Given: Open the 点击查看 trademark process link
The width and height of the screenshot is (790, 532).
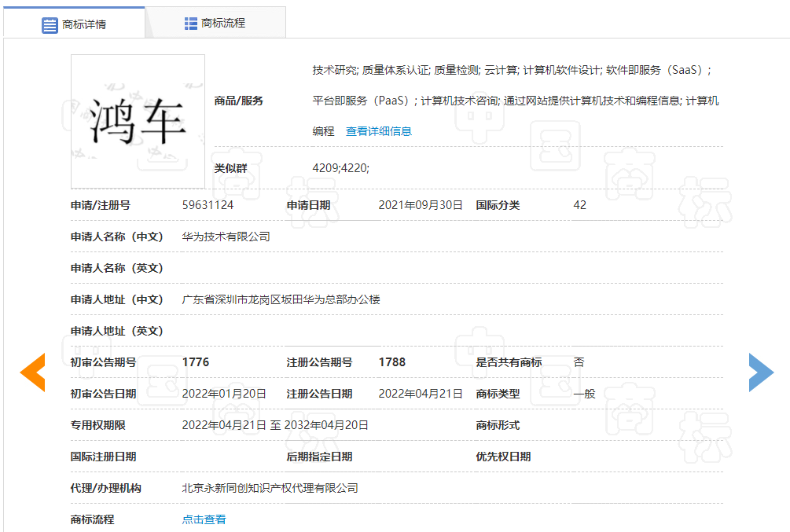Looking at the screenshot, I should [x=204, y=519].
